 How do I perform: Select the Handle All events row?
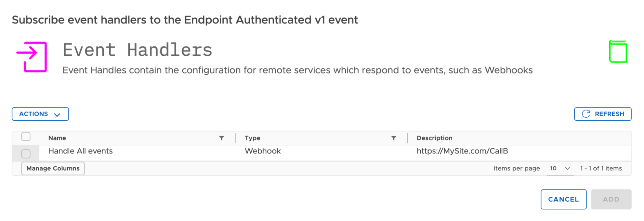click(322, 153)
